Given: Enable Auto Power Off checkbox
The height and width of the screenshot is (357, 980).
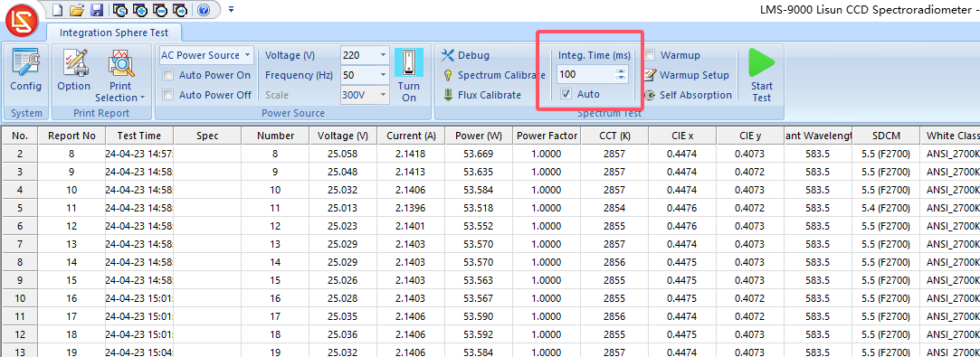Looking at the screenshot, I should coord(167,95).
